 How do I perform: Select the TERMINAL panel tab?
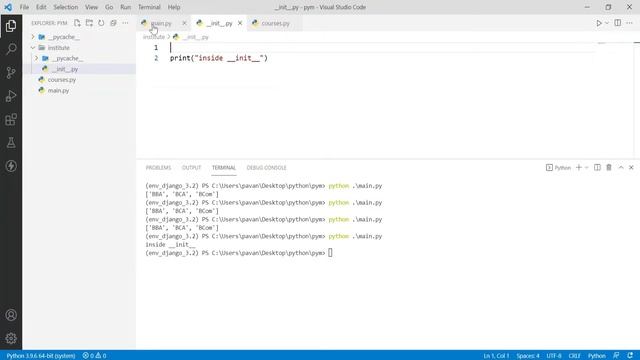point(224,168)
